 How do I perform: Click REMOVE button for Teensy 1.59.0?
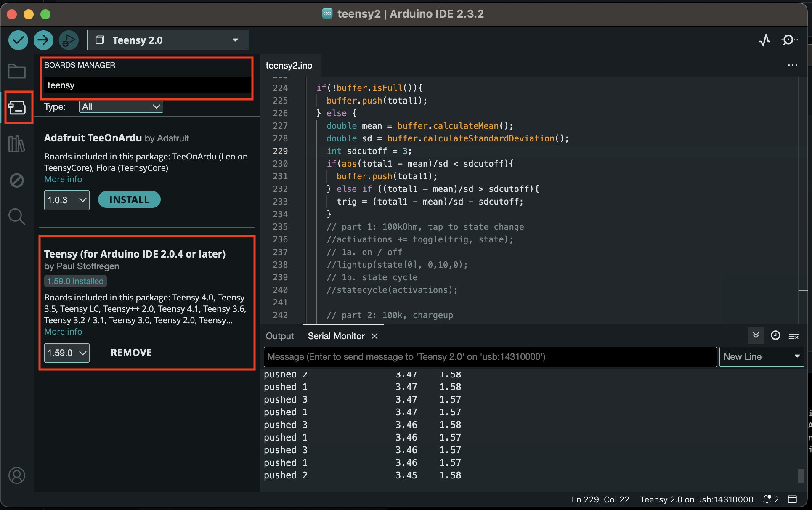130,352
